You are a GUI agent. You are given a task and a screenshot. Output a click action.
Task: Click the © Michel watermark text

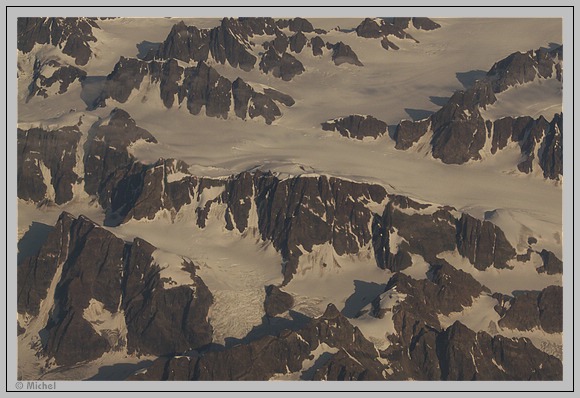click(36, 386)
